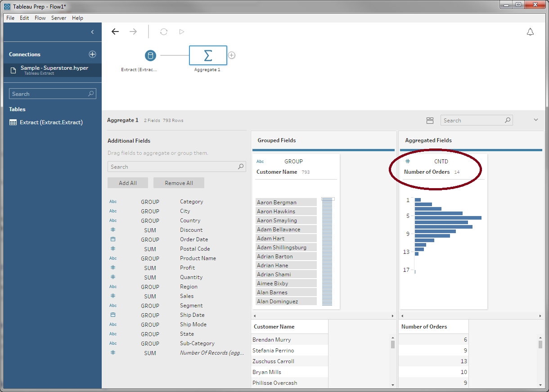The image size is (549, 392).
Task: Click the Number of Orders grid column header
Action: [x=434, y=327]
